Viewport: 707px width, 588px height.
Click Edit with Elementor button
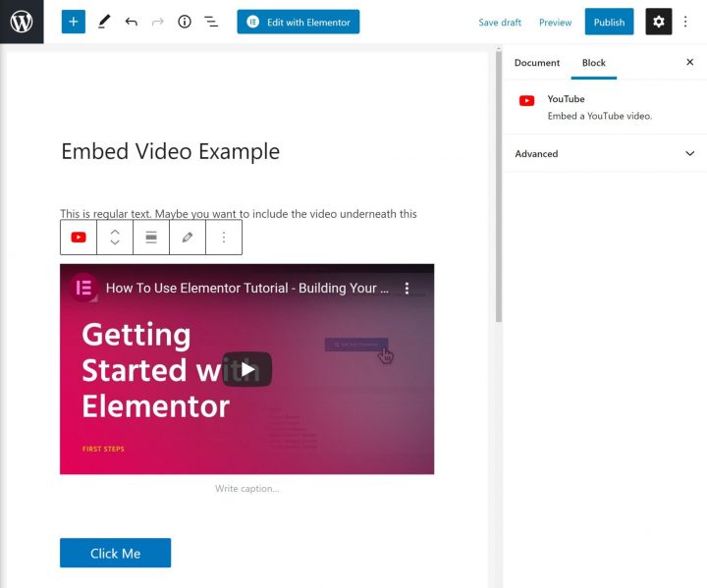(x=299, y=22)
